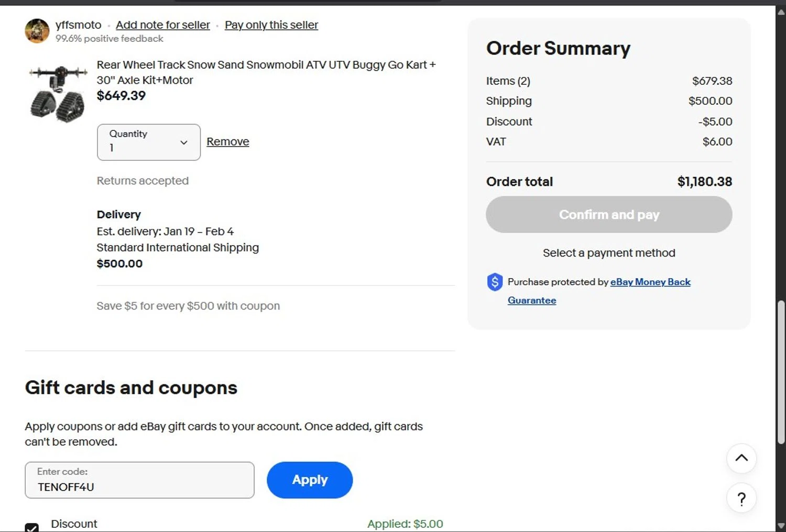Image resolution: width=786 pixels, height=532 pixels.
Task: Click the Money Back Guarantee shield icon
Action: [495, 282]
